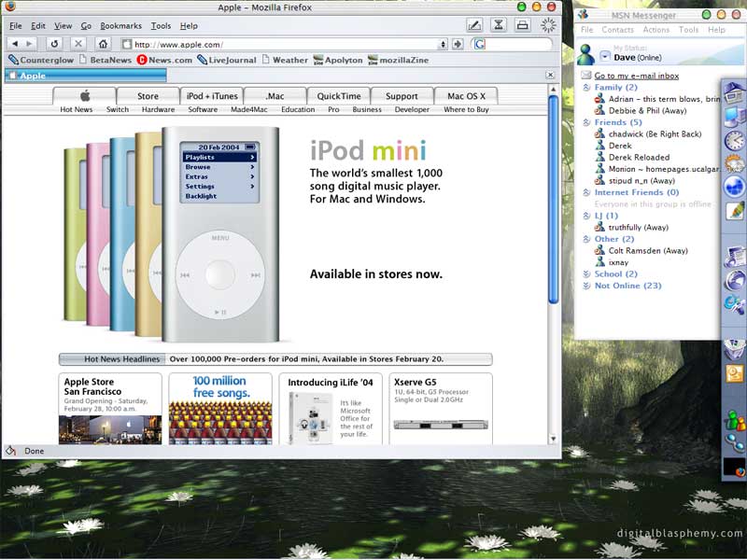This screenshot has width=747, height=560.
Task: Click the pencil edit toolbar icon
Action: [x=474, y=25]
